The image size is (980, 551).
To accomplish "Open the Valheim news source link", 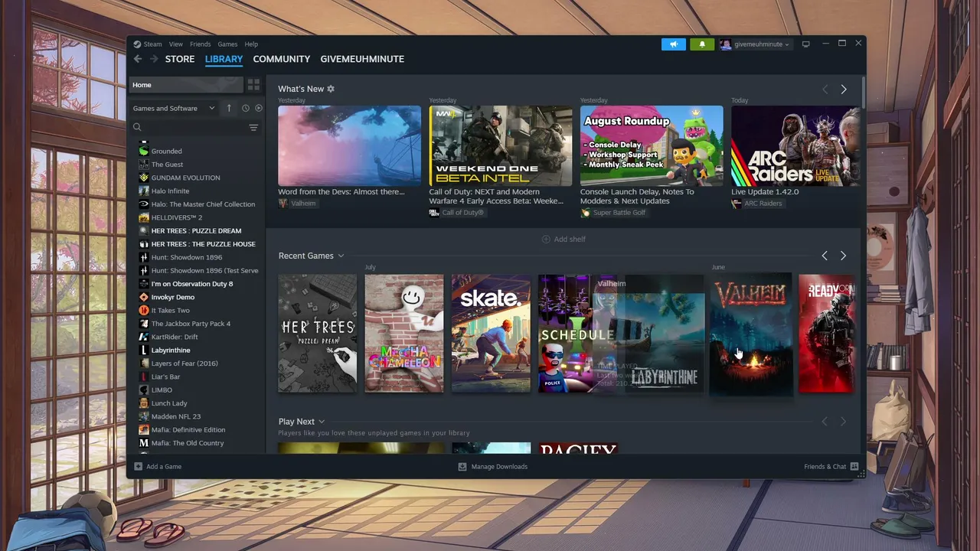I will tap(297, 204).
